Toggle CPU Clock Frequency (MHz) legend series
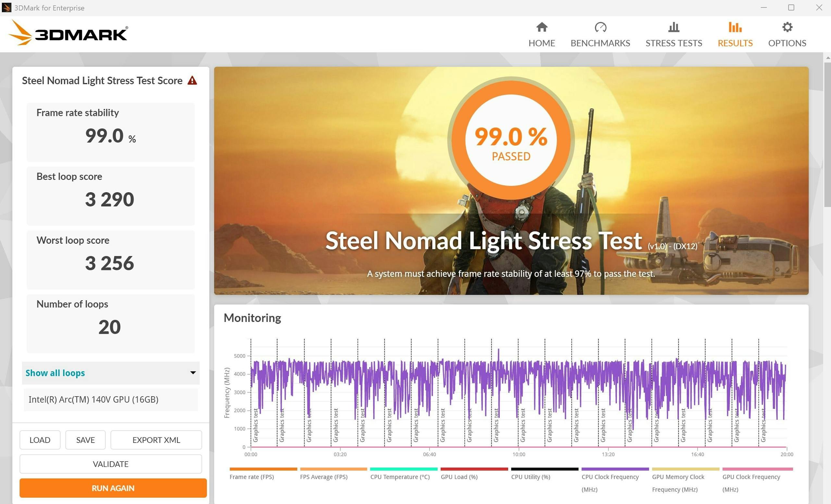 (615, 480)
